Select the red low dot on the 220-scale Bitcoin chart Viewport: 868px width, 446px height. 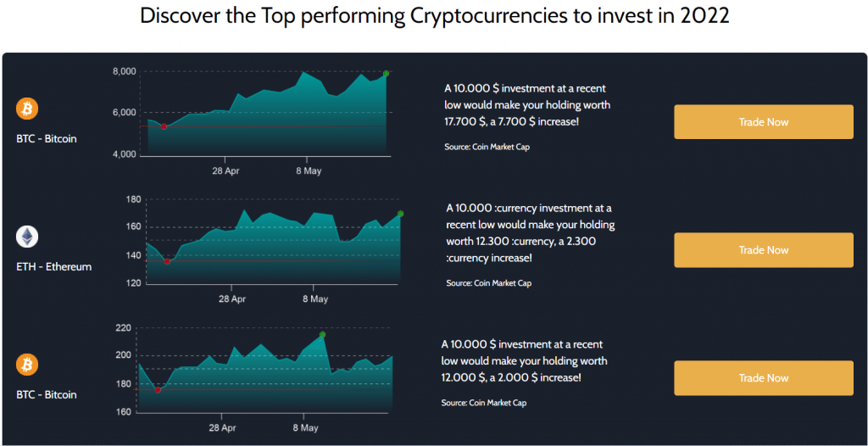coord(158,390)
